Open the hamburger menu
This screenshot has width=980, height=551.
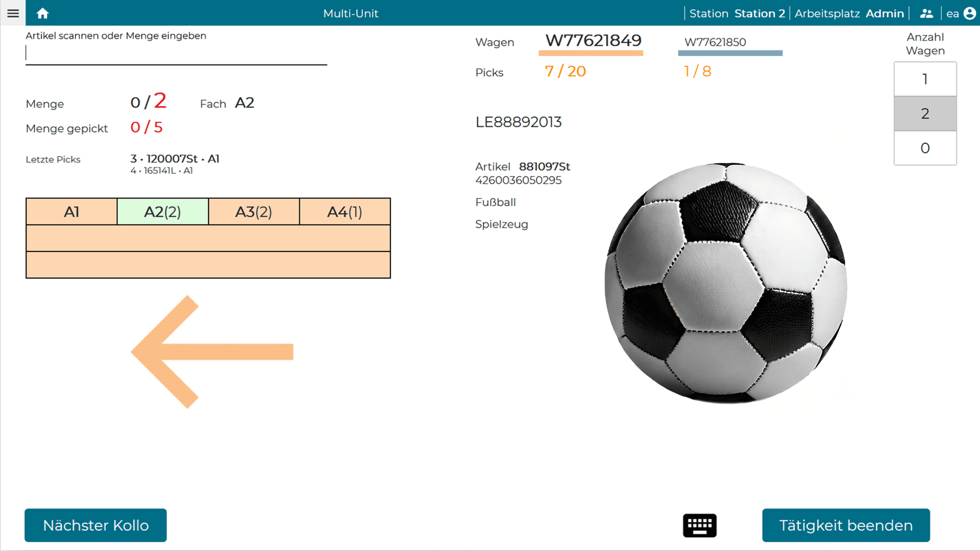[13, 13]
